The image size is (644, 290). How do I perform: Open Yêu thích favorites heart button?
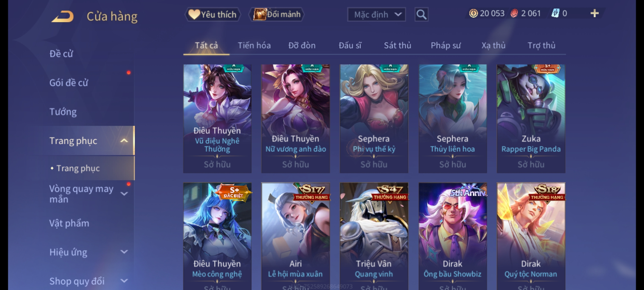212,14
